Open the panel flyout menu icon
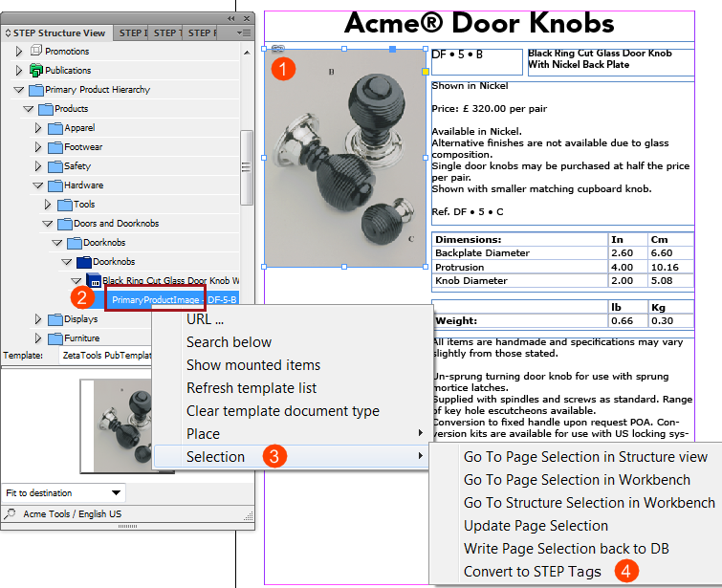 click(244, 33)
